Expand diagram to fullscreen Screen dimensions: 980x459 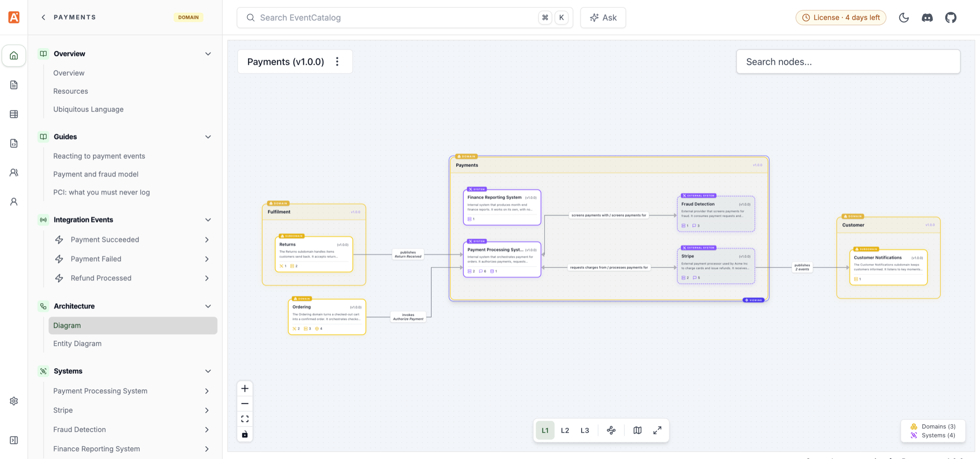pos(658,431)
